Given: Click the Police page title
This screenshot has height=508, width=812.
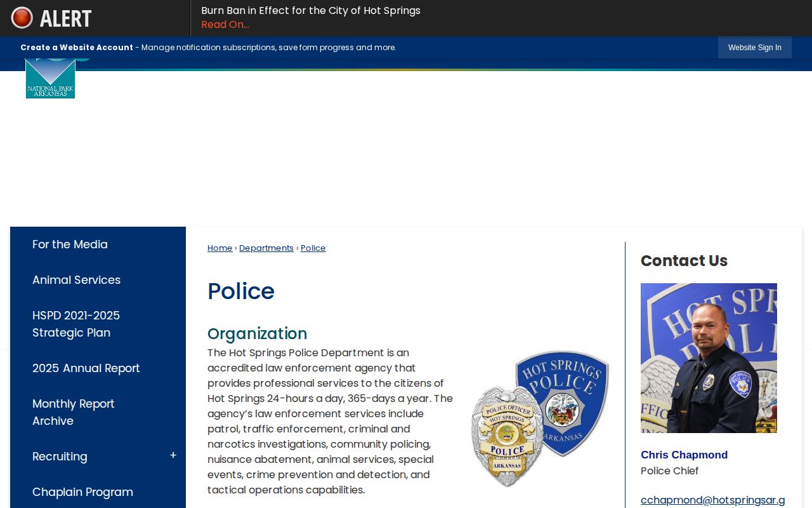Looking at the screenshot, I should (x=241, y=291).
